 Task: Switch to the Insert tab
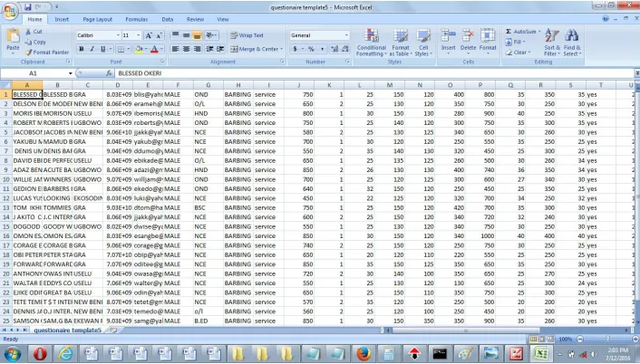pos(62,19)
